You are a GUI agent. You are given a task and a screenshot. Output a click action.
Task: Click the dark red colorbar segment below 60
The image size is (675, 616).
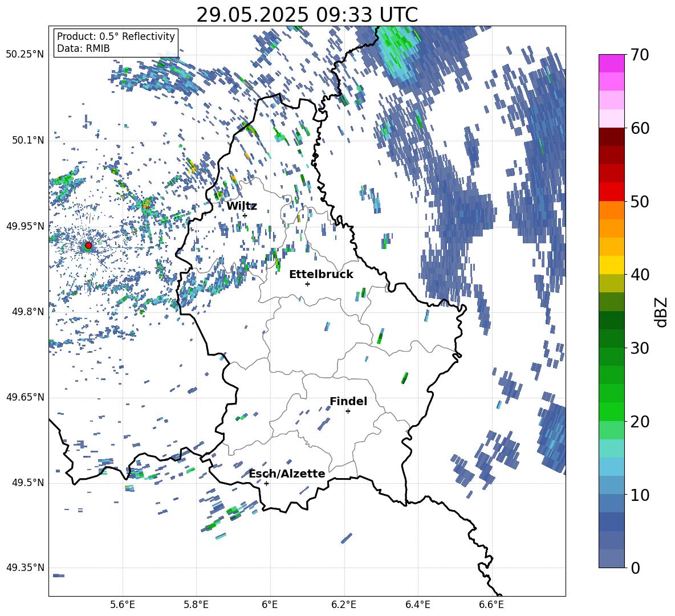[x=612, y=137]
